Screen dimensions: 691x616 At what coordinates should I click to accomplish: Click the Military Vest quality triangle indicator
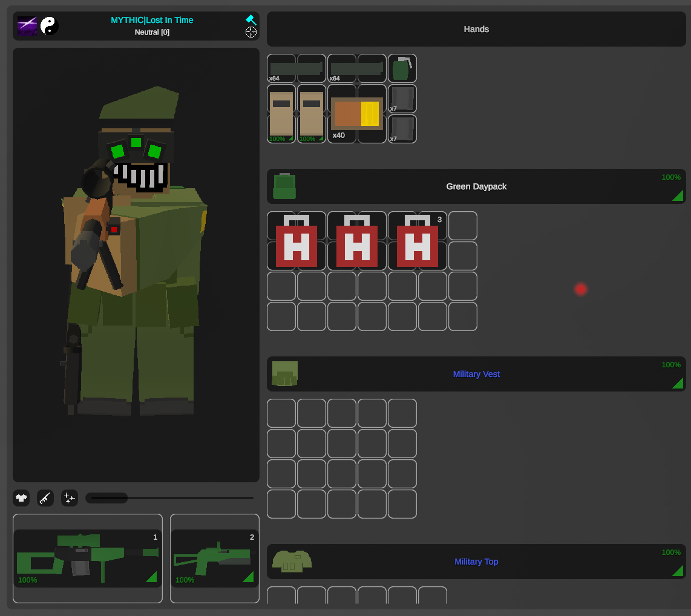click(x=678, y=382)
